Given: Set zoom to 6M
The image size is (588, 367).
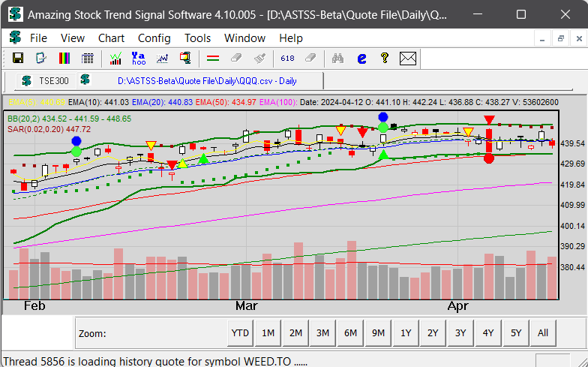Looking at the screenshot, I should click(x=350, y=333).
